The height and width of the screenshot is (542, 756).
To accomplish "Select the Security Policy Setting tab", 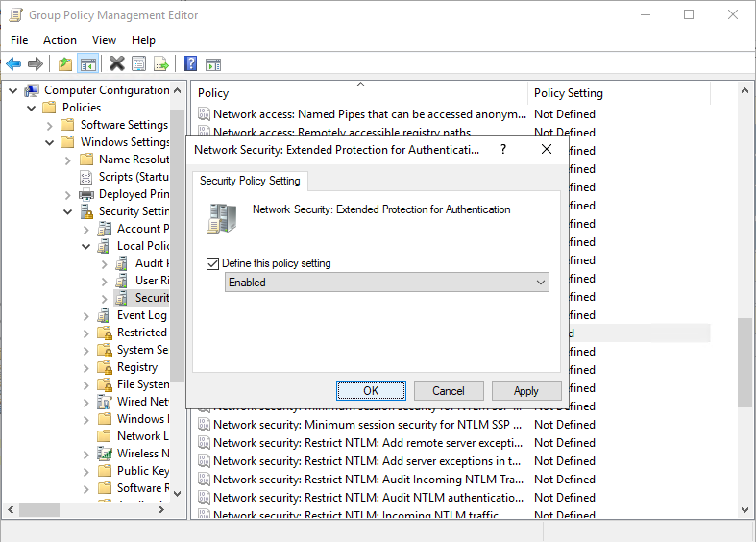I will click(x=250, y=181).
